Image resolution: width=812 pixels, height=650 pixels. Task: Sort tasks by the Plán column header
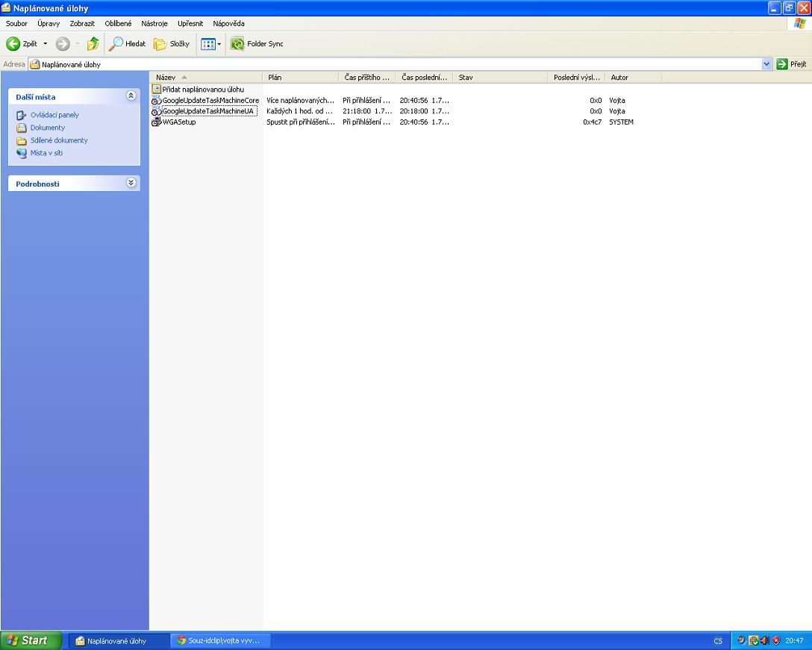[x=300, y=77]
